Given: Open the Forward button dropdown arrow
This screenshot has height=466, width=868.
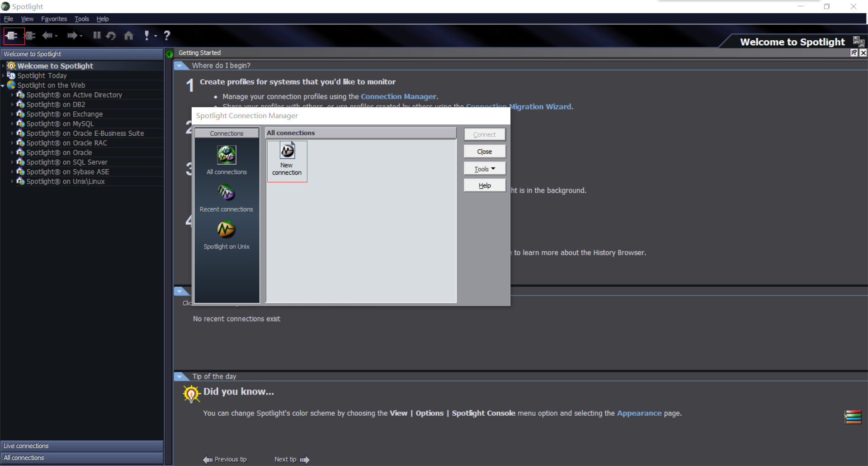Looking at the screenshot, I should tap(81, 36).
